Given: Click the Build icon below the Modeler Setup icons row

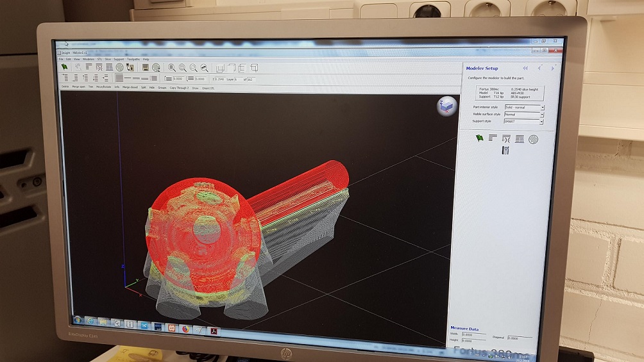Looking at the screenshot, I should 505,150.
